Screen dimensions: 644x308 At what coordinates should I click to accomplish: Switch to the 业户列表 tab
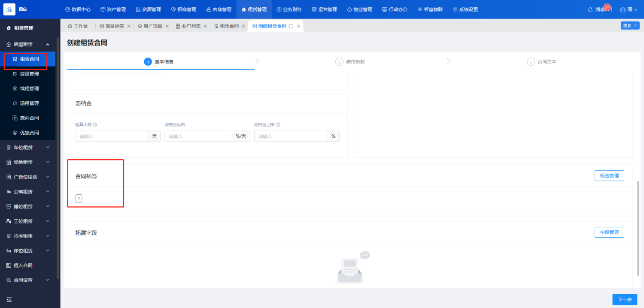coord(188,26)
